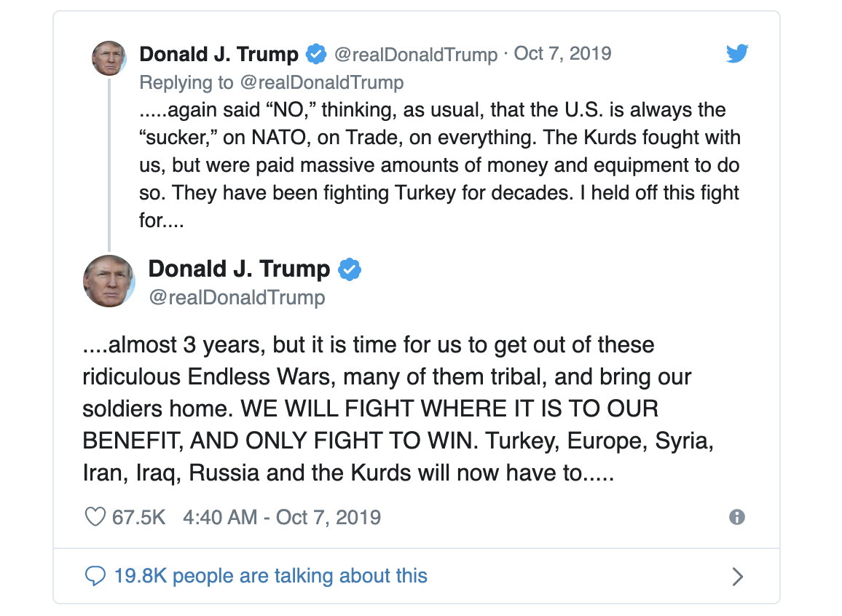Click the blue speech bubble reply icon
The height and width of the screenshot is (616, 842).
(95, 577)
